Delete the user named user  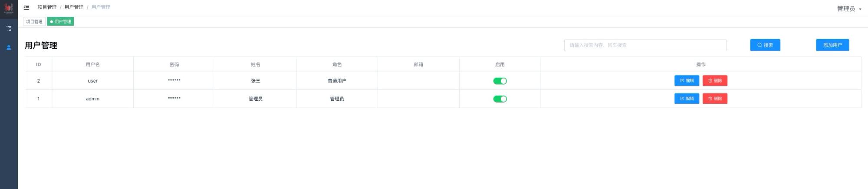pyautogui.click(x=715, y=81)
